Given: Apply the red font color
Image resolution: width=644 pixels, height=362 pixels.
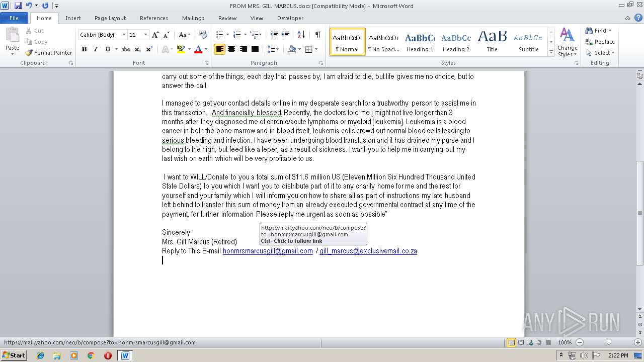Looking at the screenshot, I should click(198, 49).
